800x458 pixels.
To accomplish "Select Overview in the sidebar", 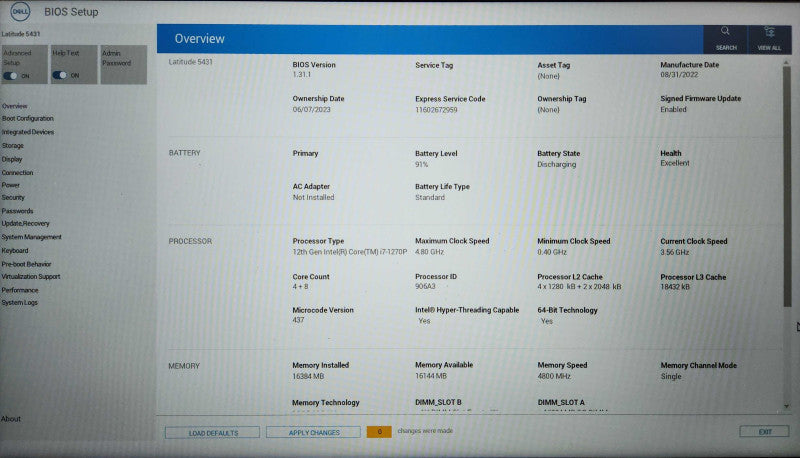I will tap(14, 106).
